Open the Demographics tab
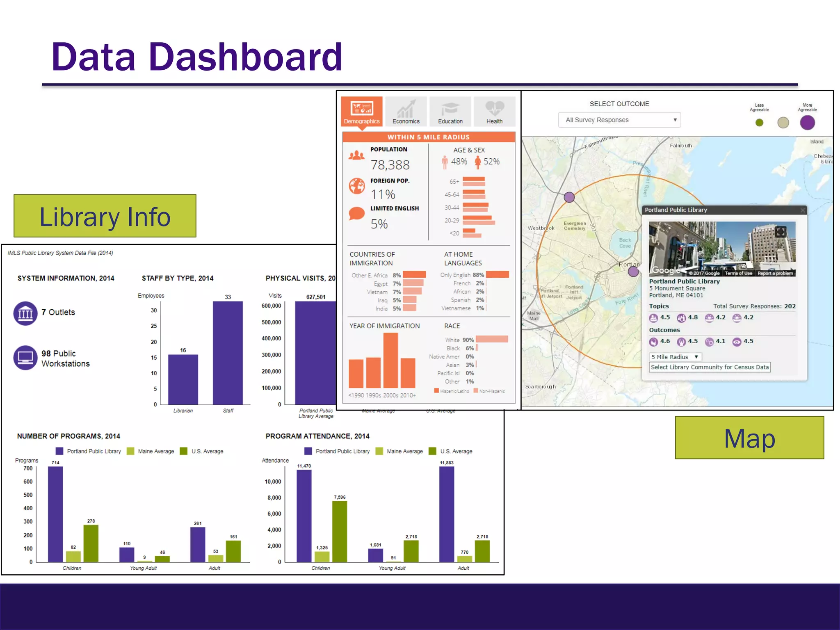Screen dimensions: 840x630 [362, 111]
